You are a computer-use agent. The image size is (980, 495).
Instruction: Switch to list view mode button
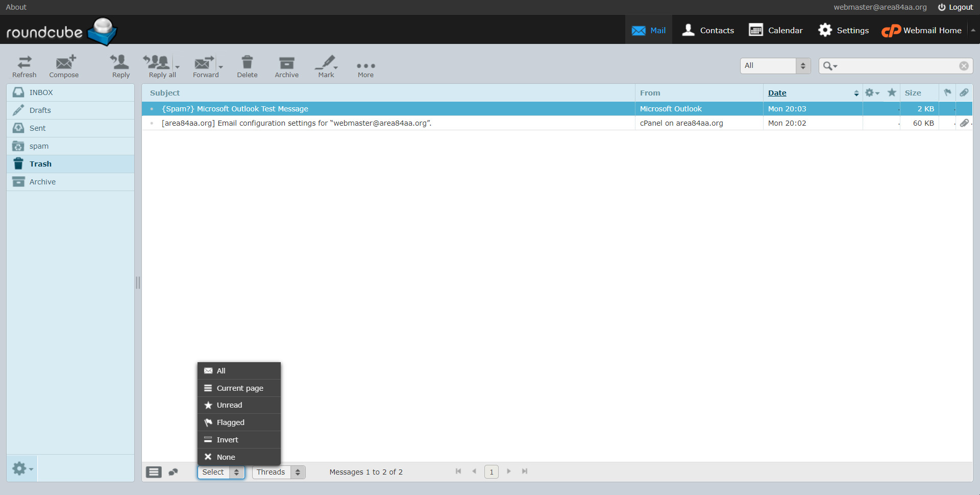154,472
